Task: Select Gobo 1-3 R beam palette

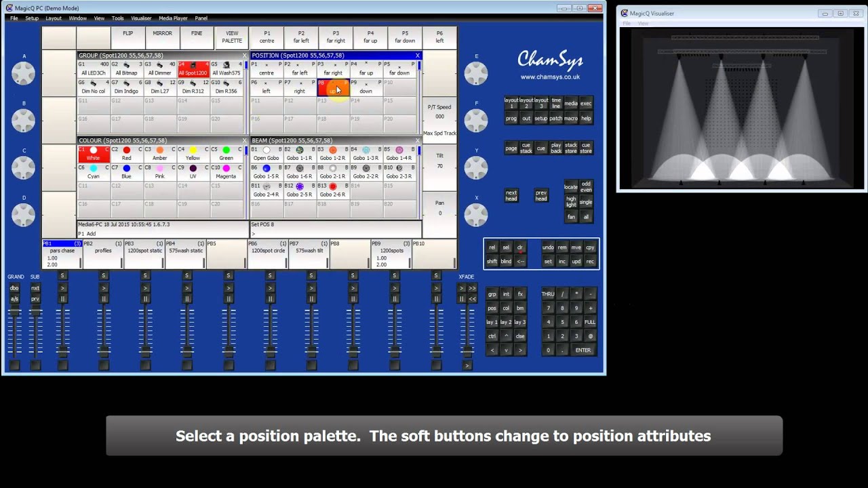Action: [366, 154]
